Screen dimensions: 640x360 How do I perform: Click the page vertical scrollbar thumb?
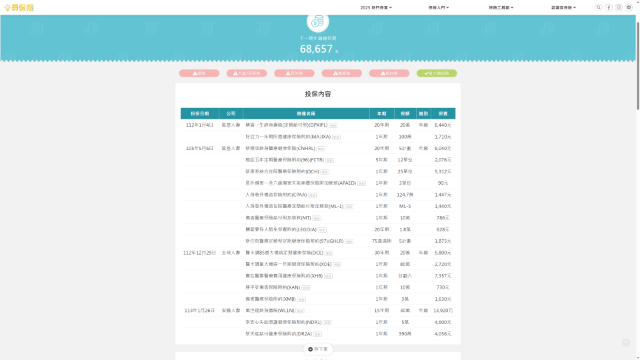[638, 65]
